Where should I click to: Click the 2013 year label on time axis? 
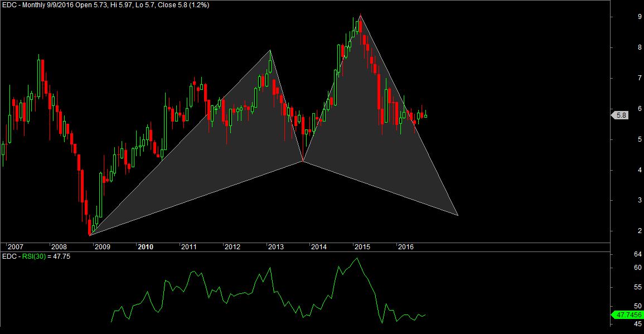point(275,247)
